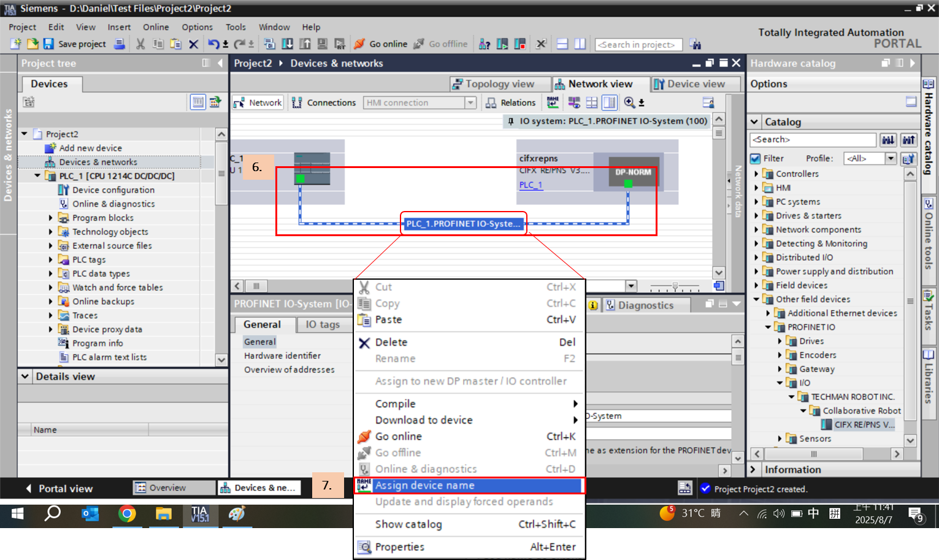Click the Accessible devices icon

pyautogui.click(x=485, y=44)
